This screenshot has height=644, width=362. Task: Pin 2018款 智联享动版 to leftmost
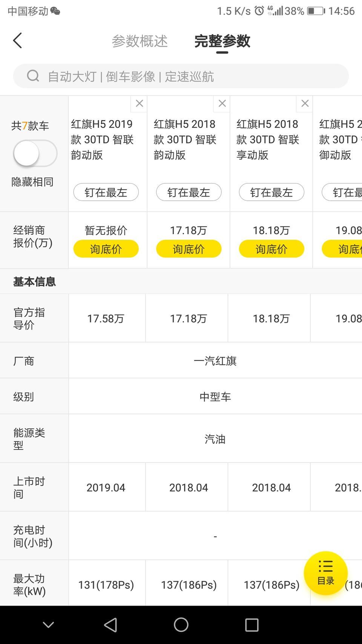point(271,192)
